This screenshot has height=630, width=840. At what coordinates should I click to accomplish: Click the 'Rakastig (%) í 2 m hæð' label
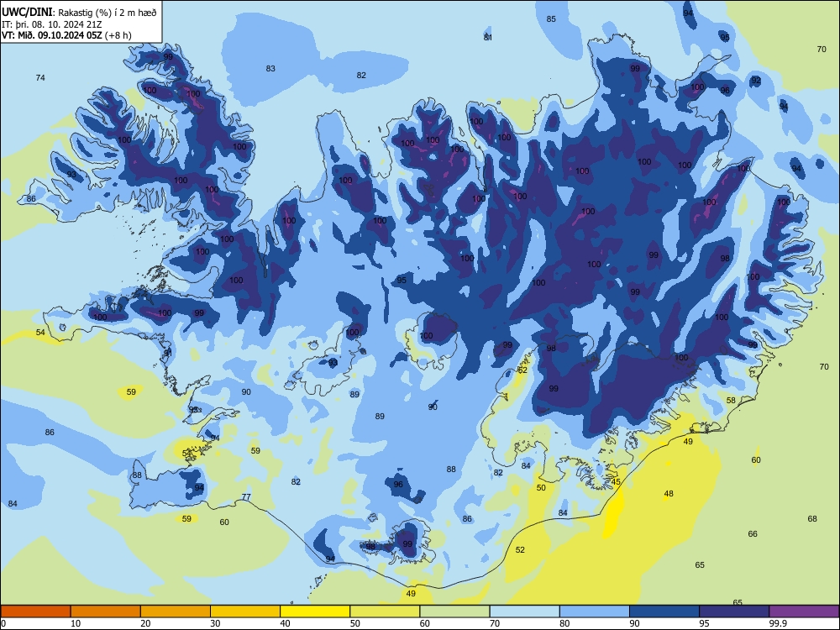pos(108,13)
